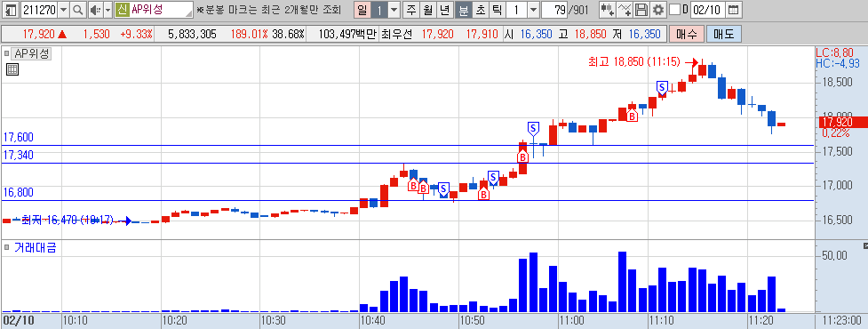Collapse the 거래대금 panel corner button
Viewport: 868px width, 329px height.
tap(866, 245)
